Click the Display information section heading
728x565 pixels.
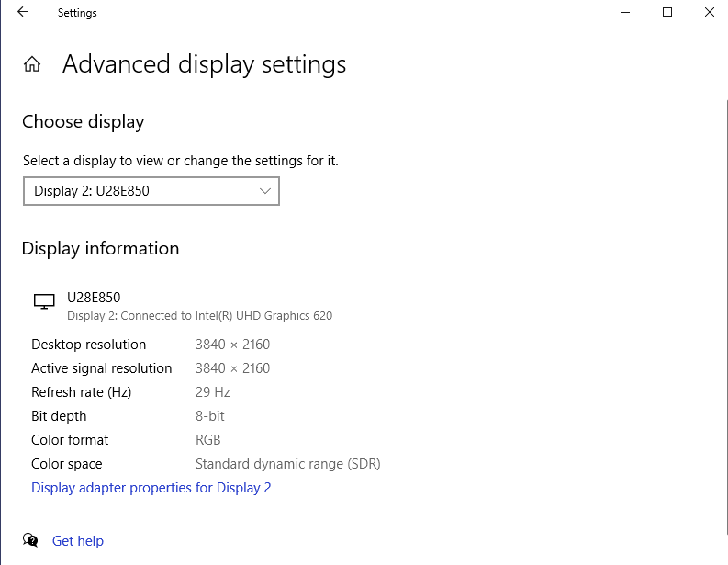coord(100,248)
